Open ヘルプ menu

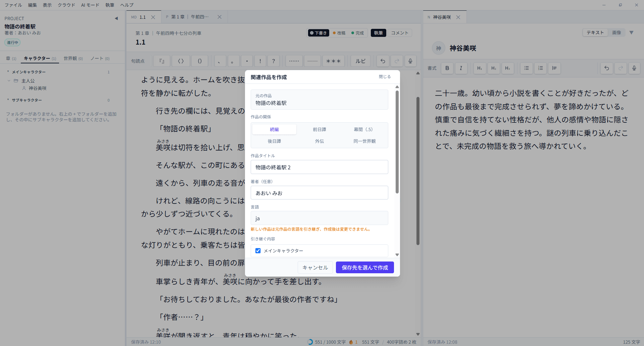click(127, 5)
